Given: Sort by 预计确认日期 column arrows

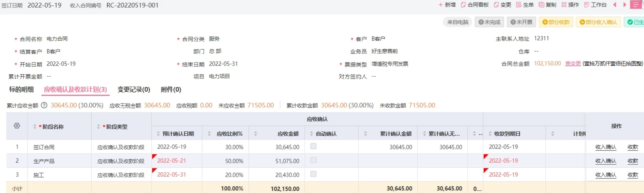Looking at the screenshot, I should tap(158, 134).
